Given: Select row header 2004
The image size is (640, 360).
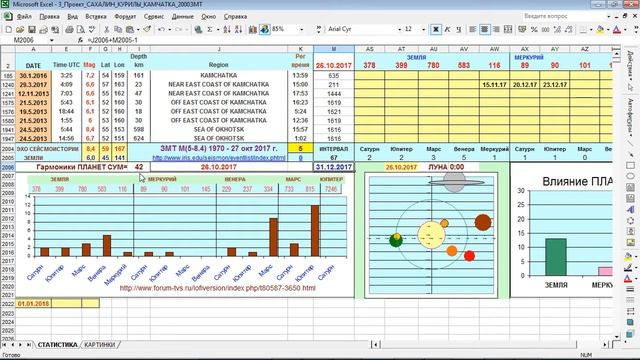Looking at the screenshot, I should pyautogui.click(x=8, y=149).
